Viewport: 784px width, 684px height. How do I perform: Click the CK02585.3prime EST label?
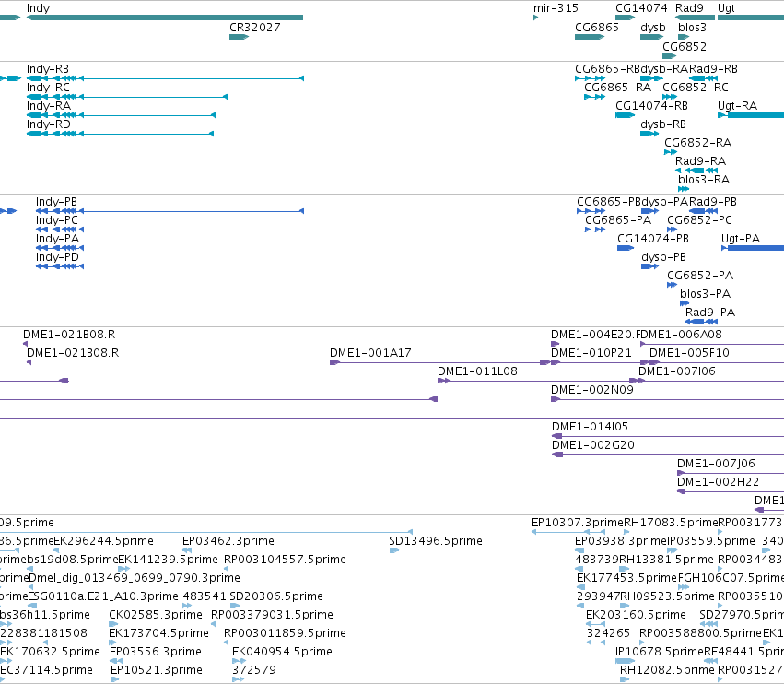click(156, 615)
